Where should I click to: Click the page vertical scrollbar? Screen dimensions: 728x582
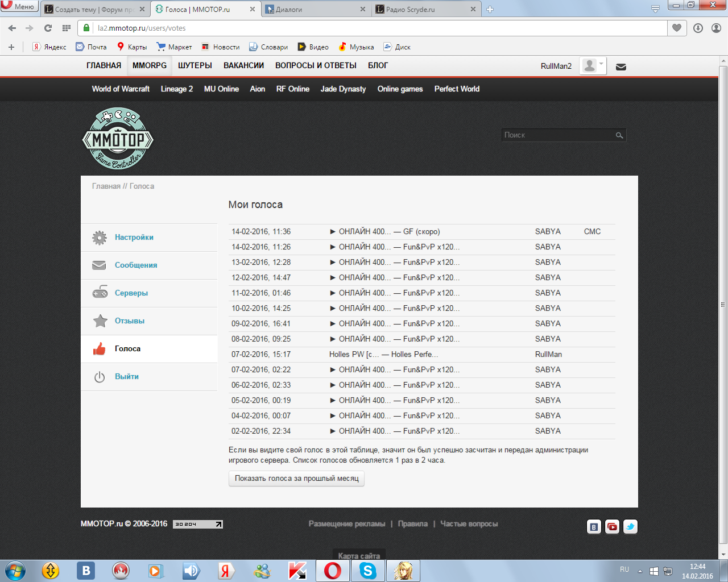click(x=723, y=305)
